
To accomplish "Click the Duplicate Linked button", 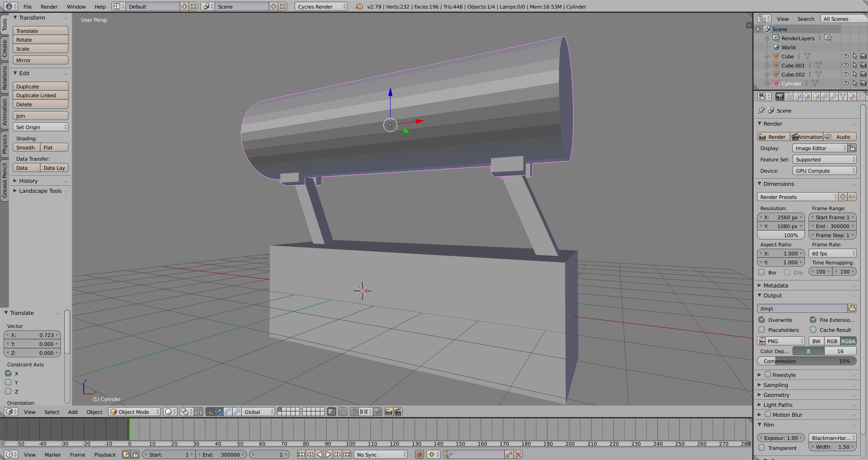I will pyautogui.click(x=40, y=95).
